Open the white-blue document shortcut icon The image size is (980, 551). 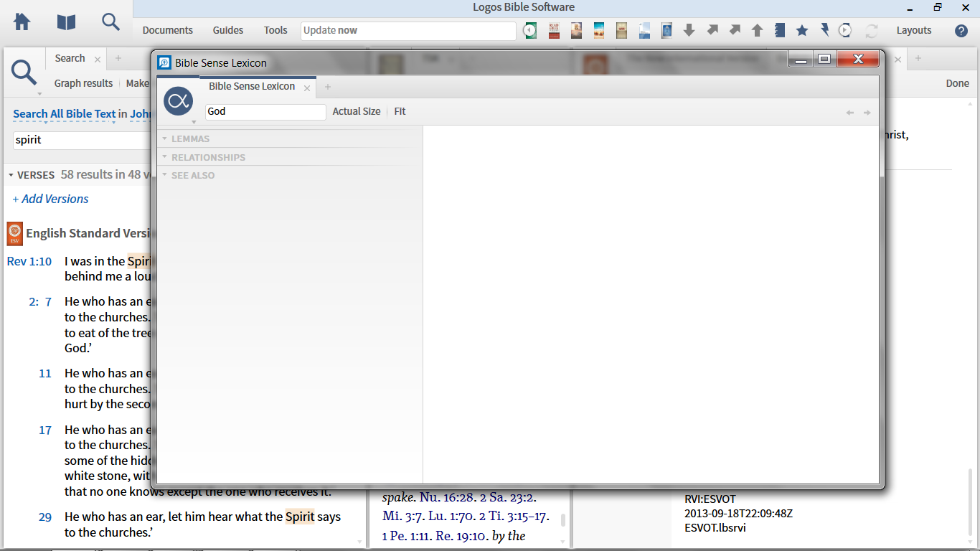(644, 30)
